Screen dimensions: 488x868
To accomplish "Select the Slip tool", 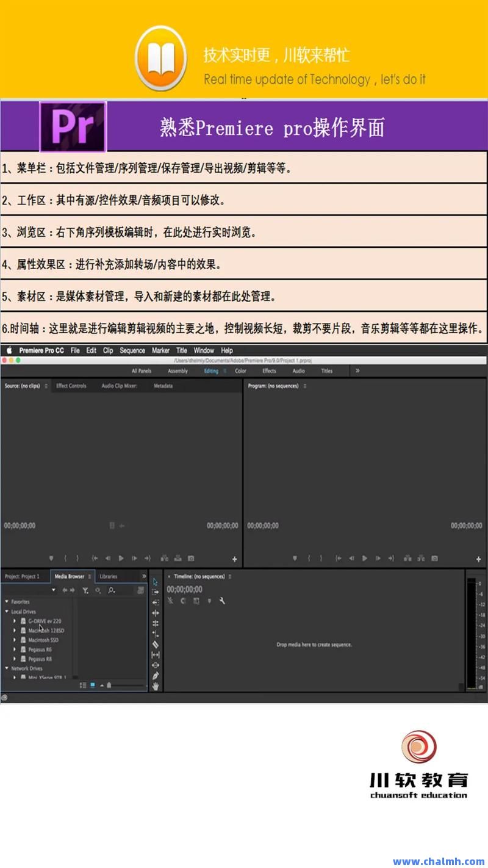I will point(156,654).
